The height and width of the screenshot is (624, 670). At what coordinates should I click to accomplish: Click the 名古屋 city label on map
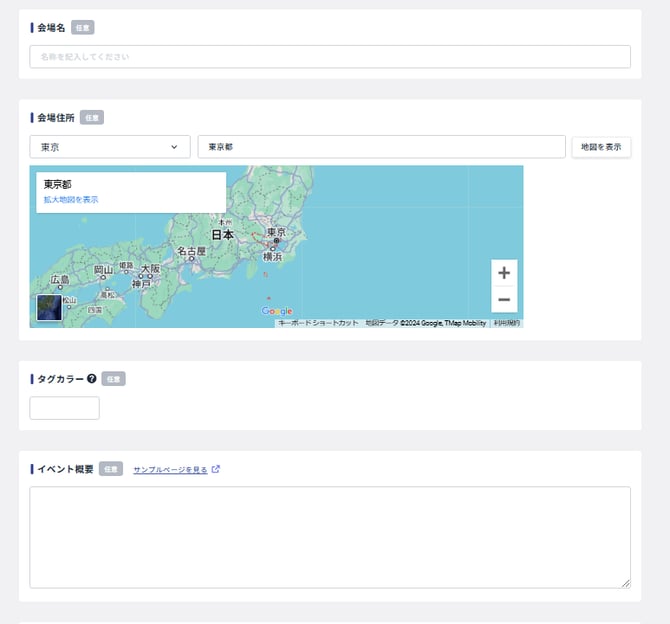192,251
